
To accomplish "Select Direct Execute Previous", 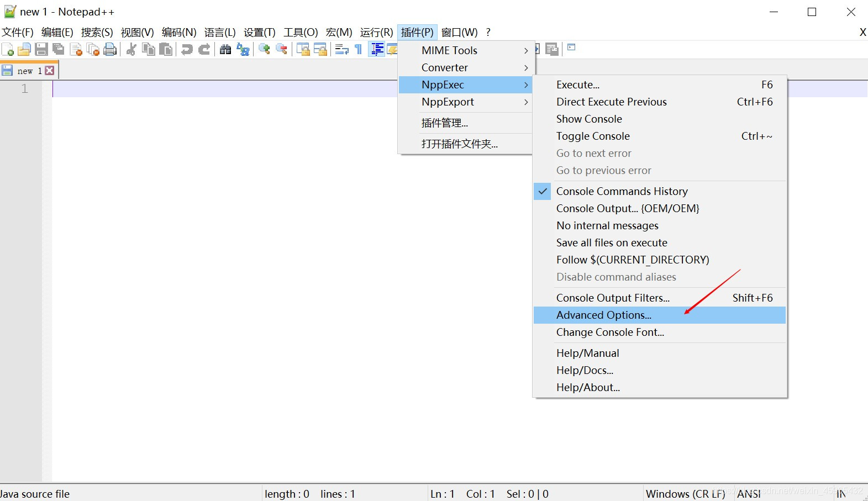I will pos(660,102).
